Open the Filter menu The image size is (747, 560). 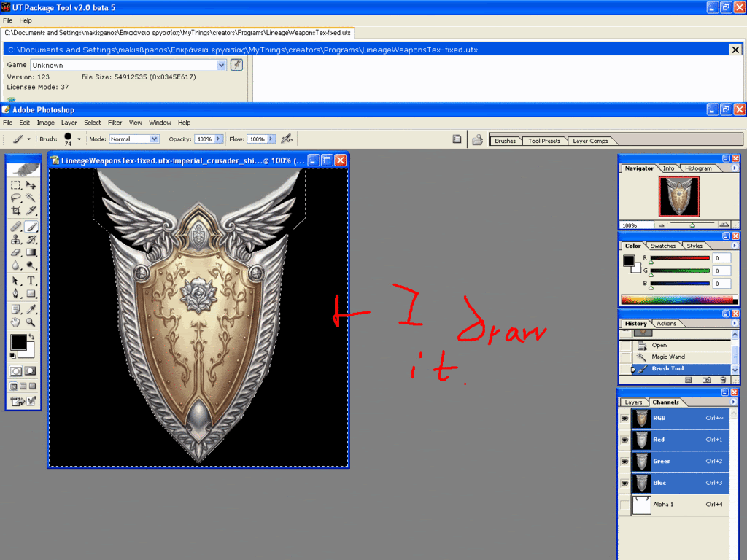115,122
